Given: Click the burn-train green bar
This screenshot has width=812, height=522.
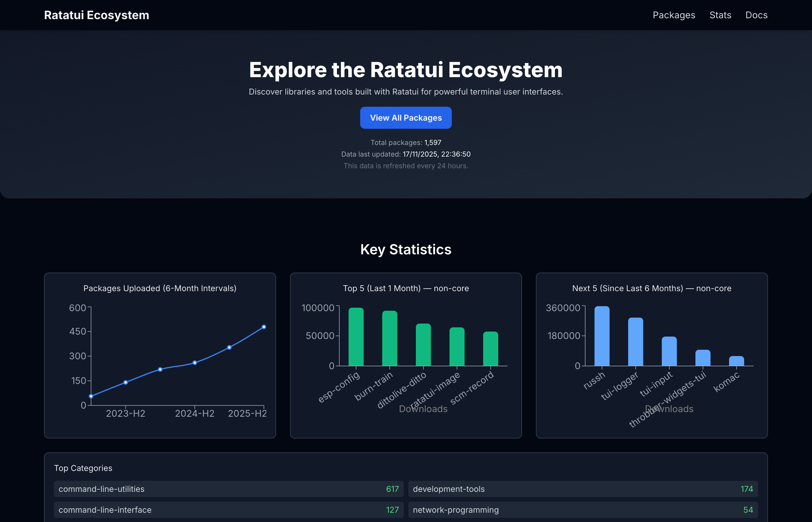Looking at the screenshot, I should tap(389, 338).
